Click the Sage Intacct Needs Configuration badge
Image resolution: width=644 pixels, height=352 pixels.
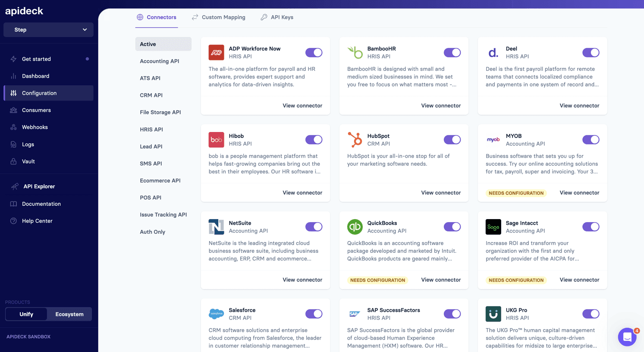516,280
